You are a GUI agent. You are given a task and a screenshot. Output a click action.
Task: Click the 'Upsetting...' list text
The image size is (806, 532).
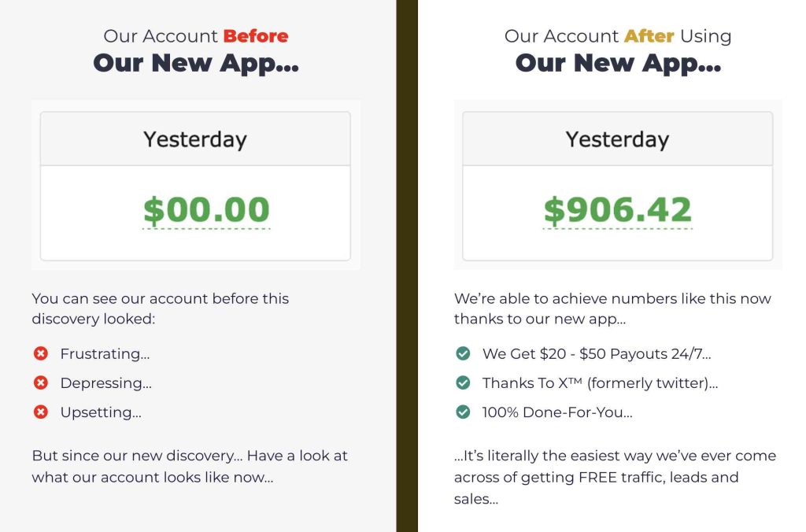[x=101, y=412]
